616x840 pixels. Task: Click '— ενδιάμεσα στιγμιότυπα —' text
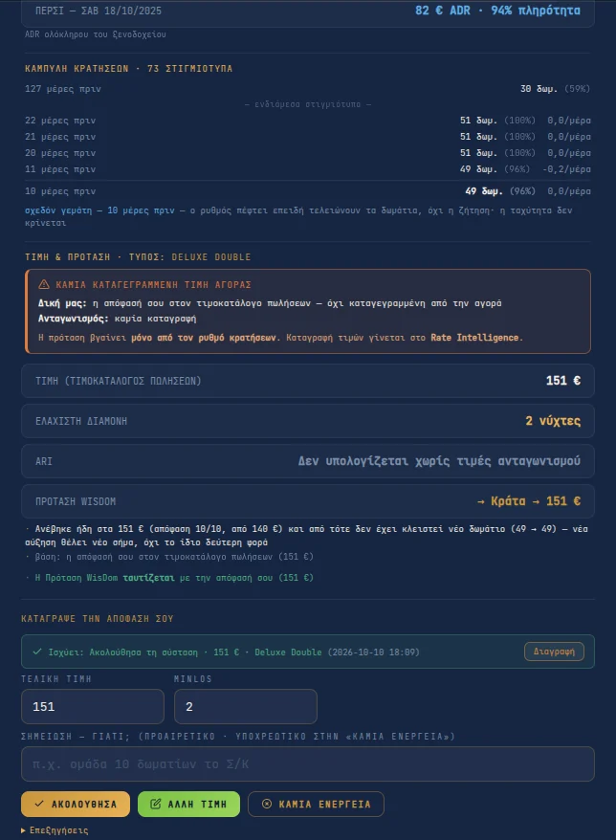[308, 104]
